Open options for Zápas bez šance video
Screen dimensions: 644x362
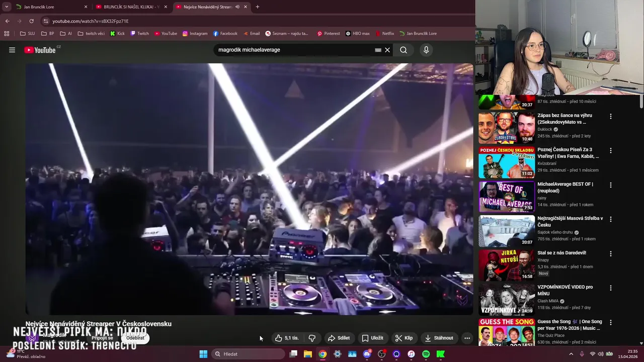611,116
